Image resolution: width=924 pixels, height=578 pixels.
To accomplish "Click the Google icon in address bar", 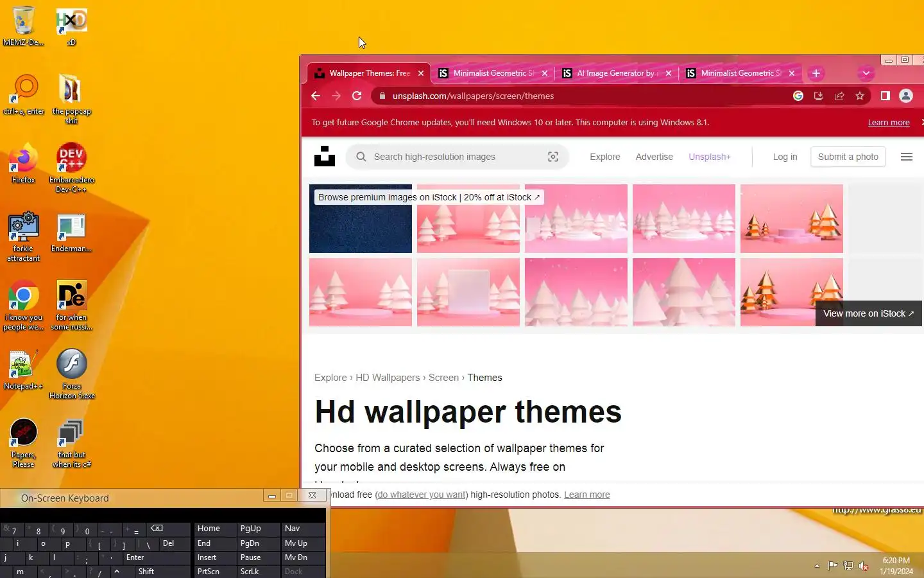I will pyautogui.click(x=798, y=96).
